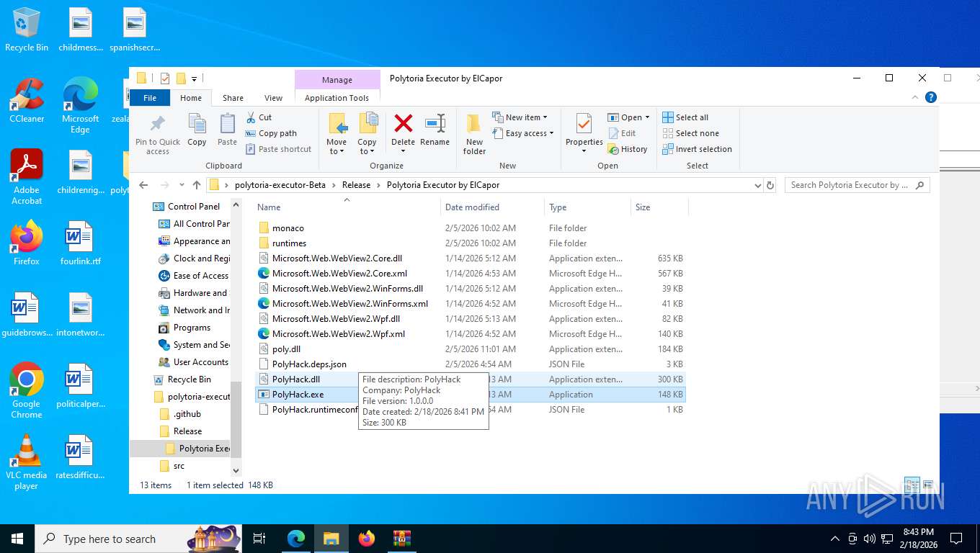Select User Accounts in navigation tree
This screenshot has height=553, width=980.
coord(195,362)
